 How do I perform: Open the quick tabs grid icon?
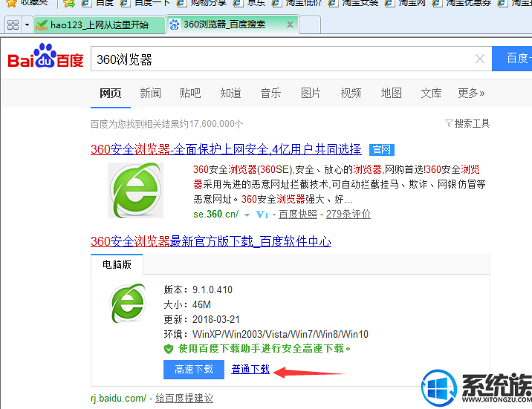click(13, 24)
